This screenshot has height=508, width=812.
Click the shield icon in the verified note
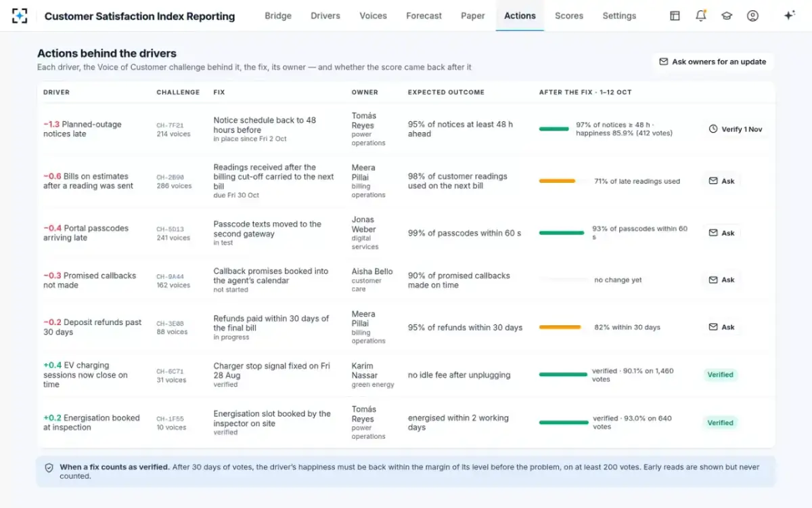tap(49, 467)
